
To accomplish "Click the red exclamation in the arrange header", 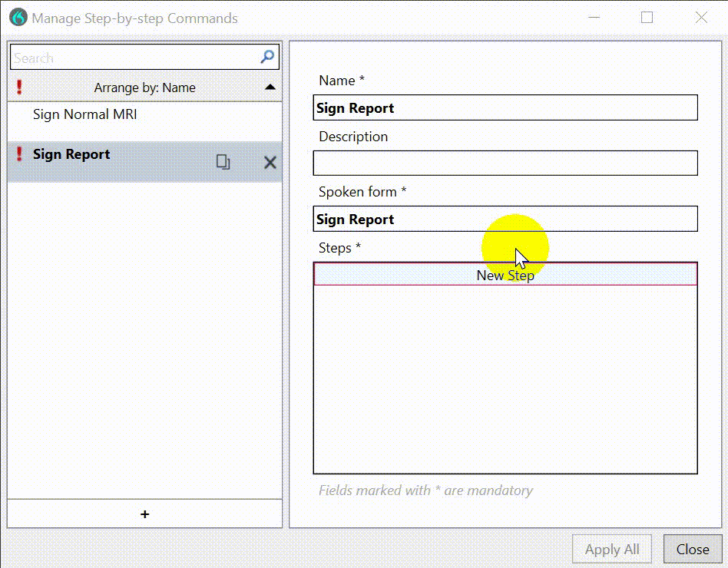I will tap(19, 88).
